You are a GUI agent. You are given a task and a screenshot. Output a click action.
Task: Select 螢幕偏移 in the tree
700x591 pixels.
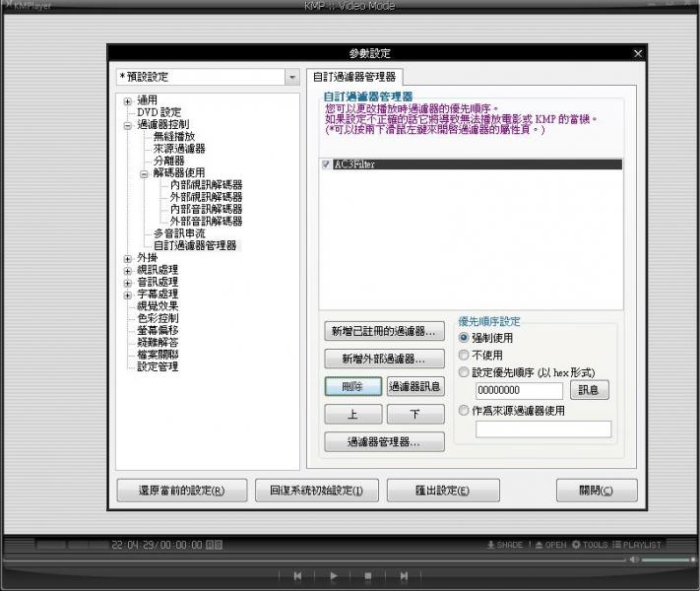click(158, 330)
